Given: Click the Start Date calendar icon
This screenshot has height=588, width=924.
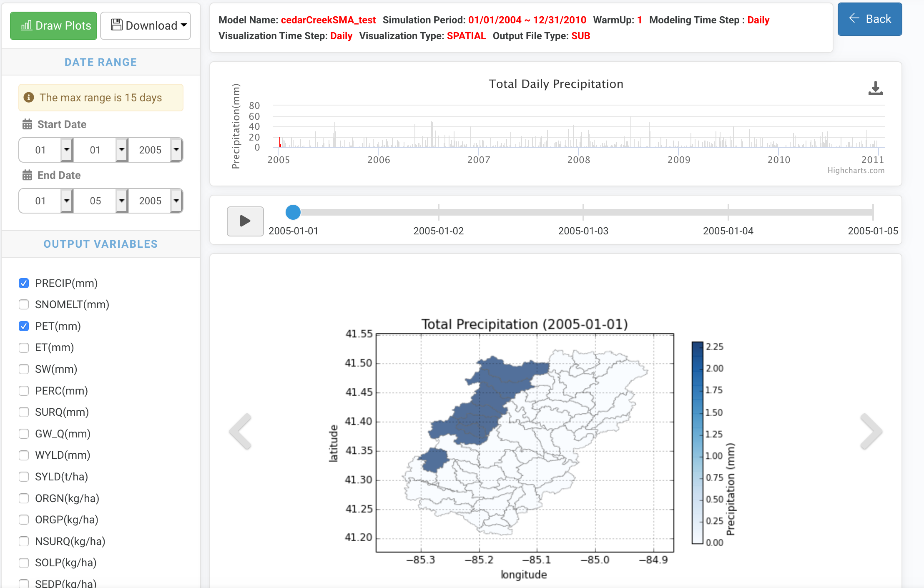Looking at the screenshot, I should coord(27,124).
